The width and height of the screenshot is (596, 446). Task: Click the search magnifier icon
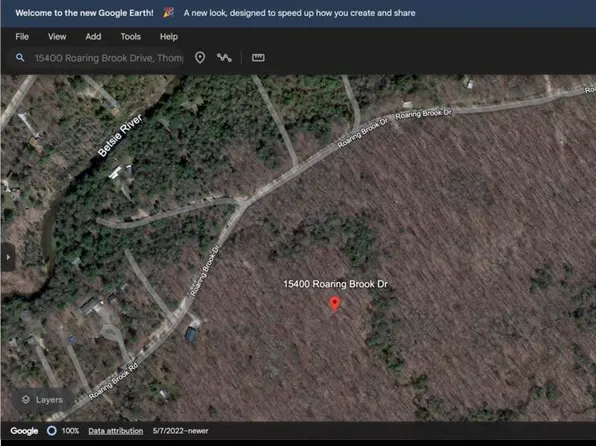point(20,58)
